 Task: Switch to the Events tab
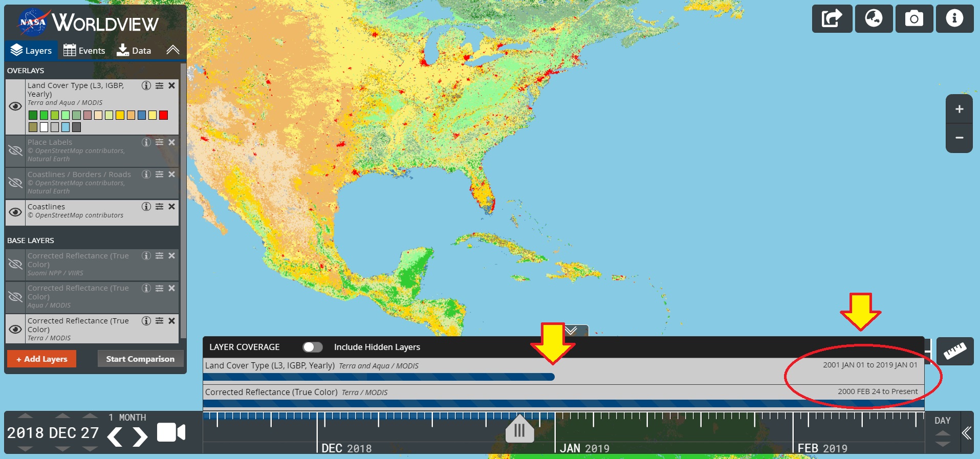84,51
